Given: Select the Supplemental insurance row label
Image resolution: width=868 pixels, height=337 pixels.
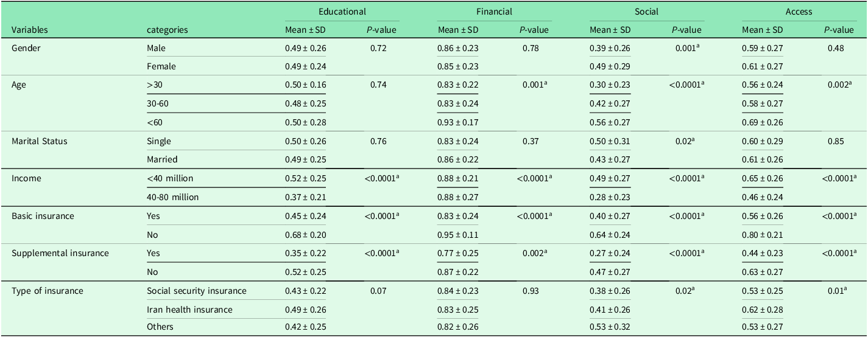Looking at the screenshot, I should tap(60, 253).
